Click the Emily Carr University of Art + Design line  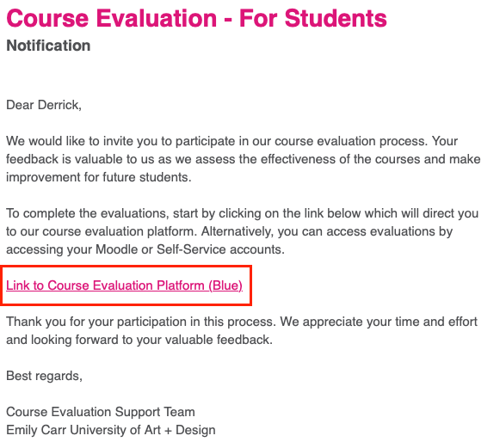111,430
